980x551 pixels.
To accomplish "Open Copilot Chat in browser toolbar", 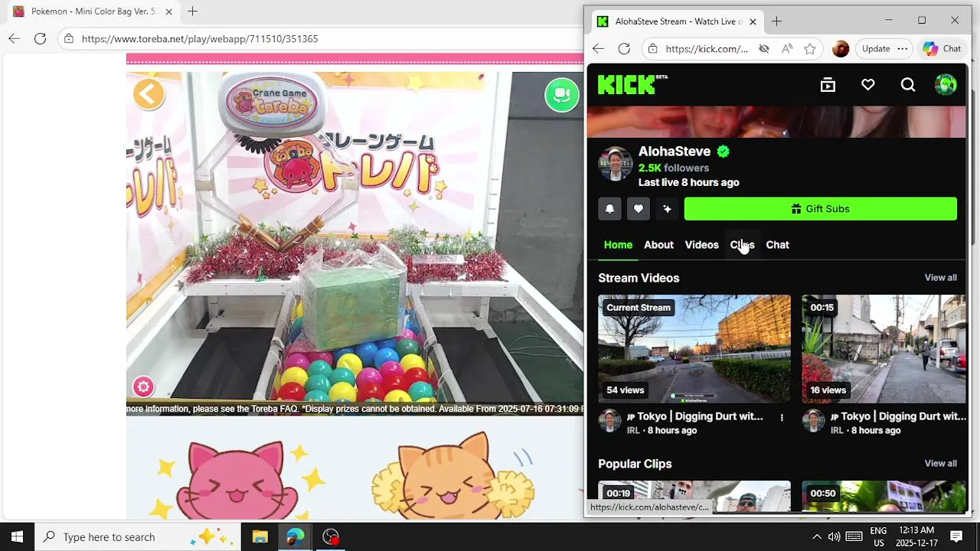I will coord(942,48).
